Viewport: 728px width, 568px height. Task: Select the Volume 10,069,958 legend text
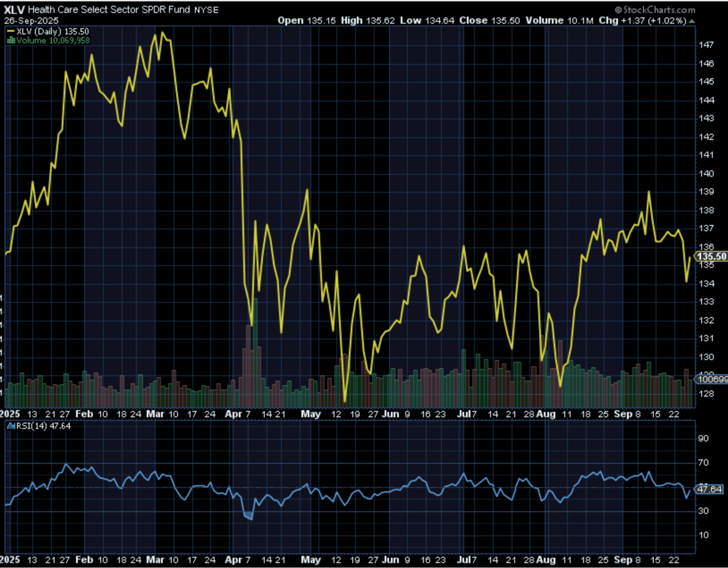click(x=53, y=41)
